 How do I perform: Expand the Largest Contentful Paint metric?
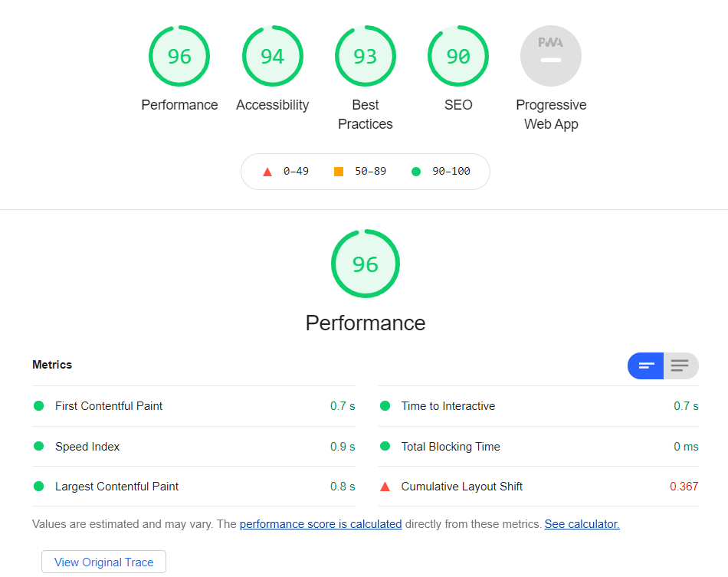116,487
